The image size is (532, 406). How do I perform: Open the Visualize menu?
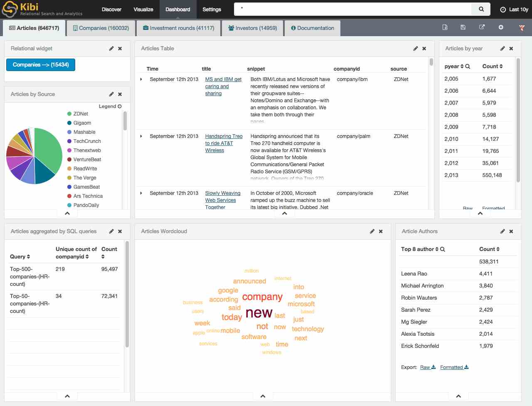(x=143, y=9)
